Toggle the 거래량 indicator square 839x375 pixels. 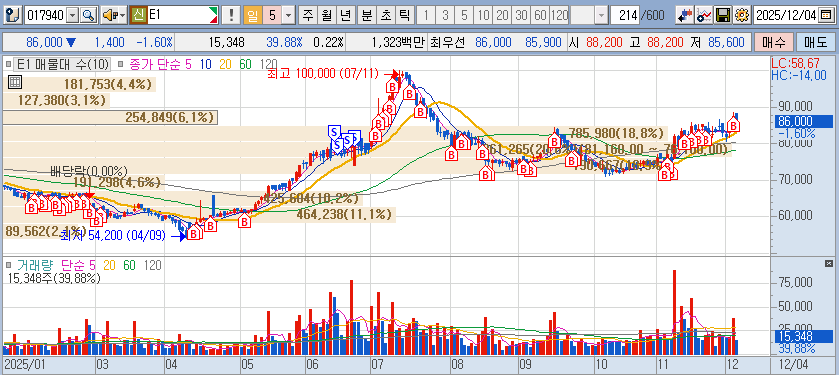pos(9,265)
